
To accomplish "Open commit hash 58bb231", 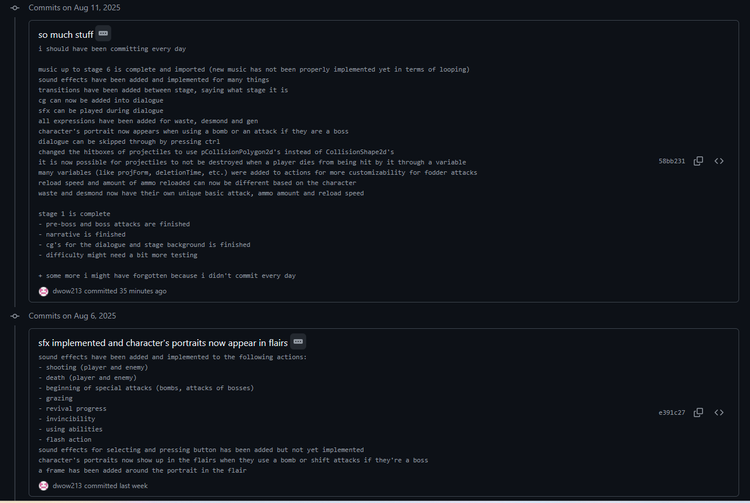I will coord(672,161).
